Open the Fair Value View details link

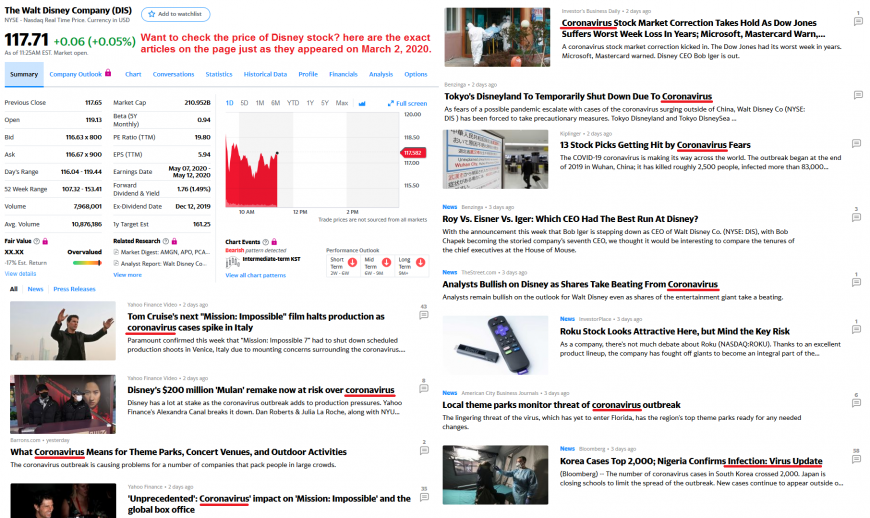tap(21, 274)
